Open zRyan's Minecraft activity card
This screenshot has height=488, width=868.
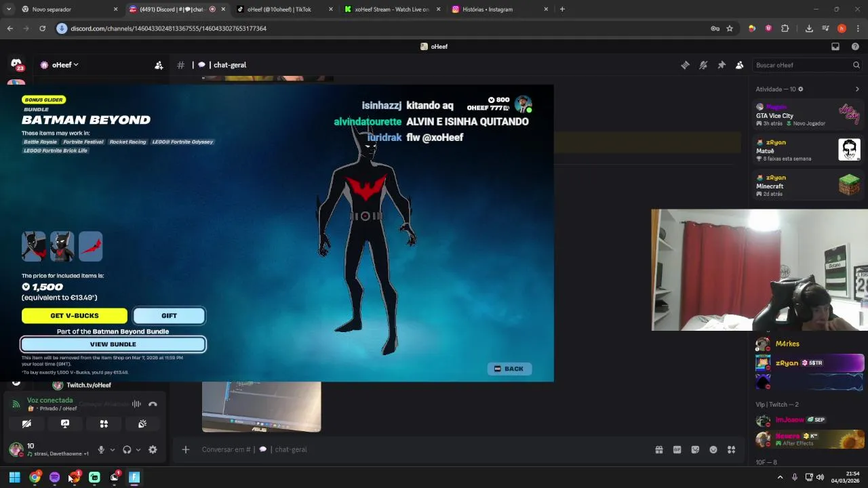pyautogui.click(x=808, y=185)
